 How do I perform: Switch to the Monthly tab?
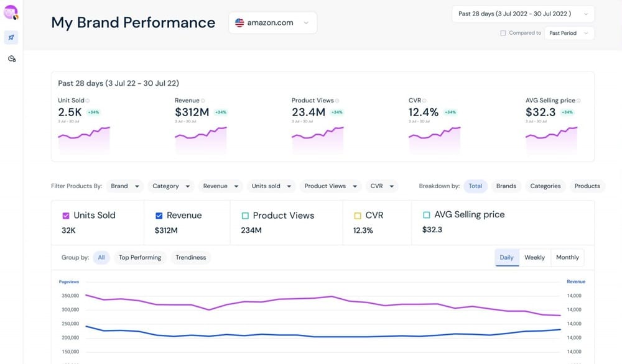[567, 257]
